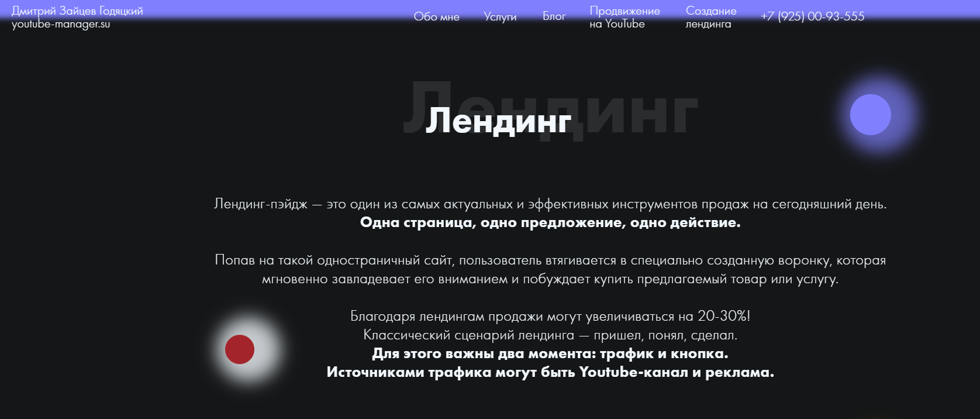Click the phone number +7 (925) 00-93-555
The image size is (980, 419).
coord(812,16)
